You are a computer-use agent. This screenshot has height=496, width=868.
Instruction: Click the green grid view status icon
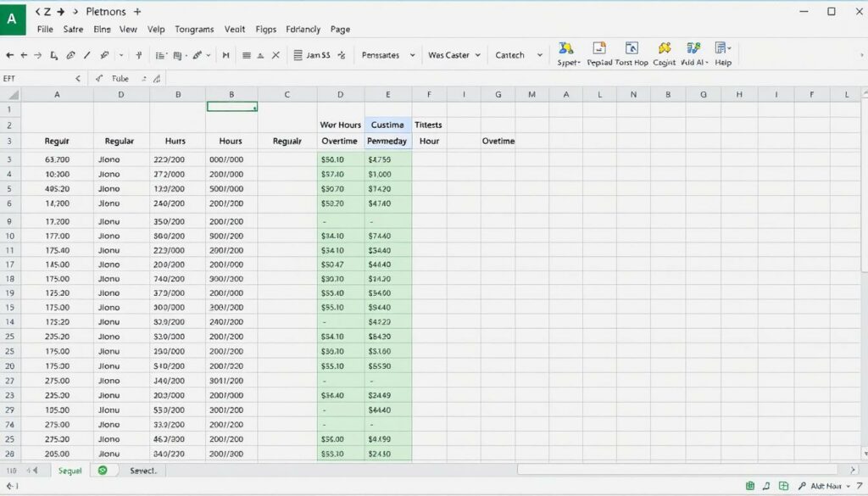(783, 486)
